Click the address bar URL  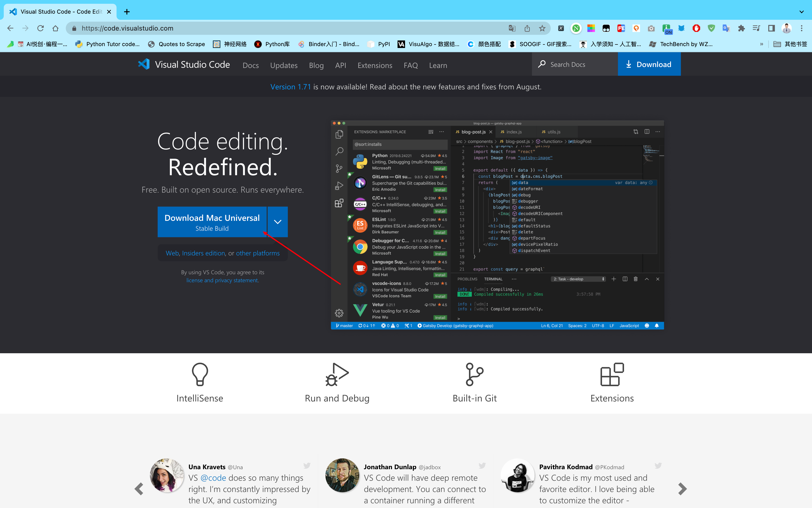[128, 28]
